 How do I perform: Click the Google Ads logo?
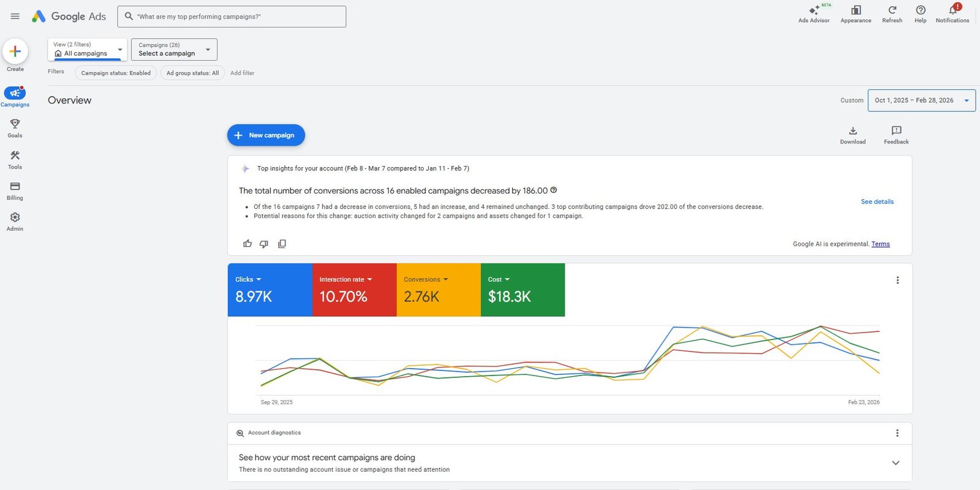[x=69, y=17]
